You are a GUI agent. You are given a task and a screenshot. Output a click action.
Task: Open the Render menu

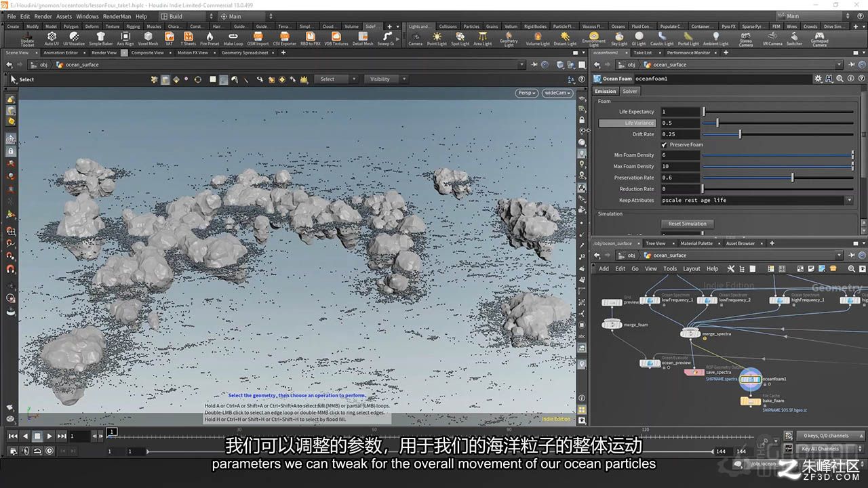pyautogui.click(x=43, y=16)
